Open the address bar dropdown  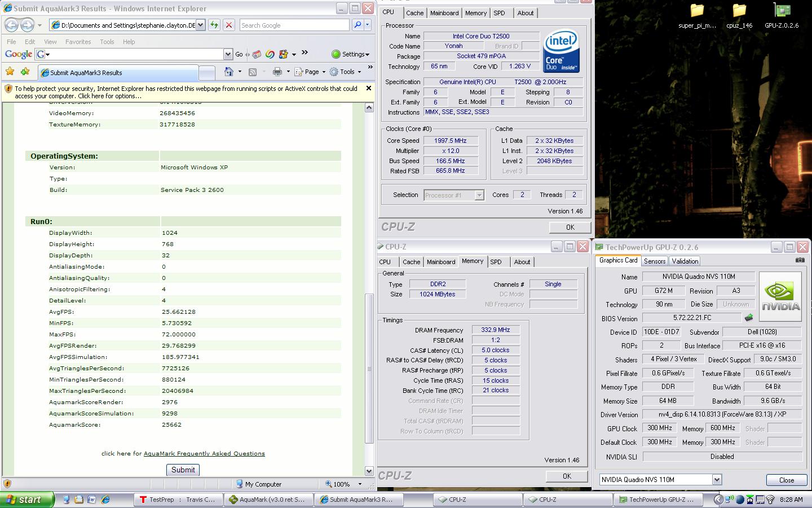(200, 25)
